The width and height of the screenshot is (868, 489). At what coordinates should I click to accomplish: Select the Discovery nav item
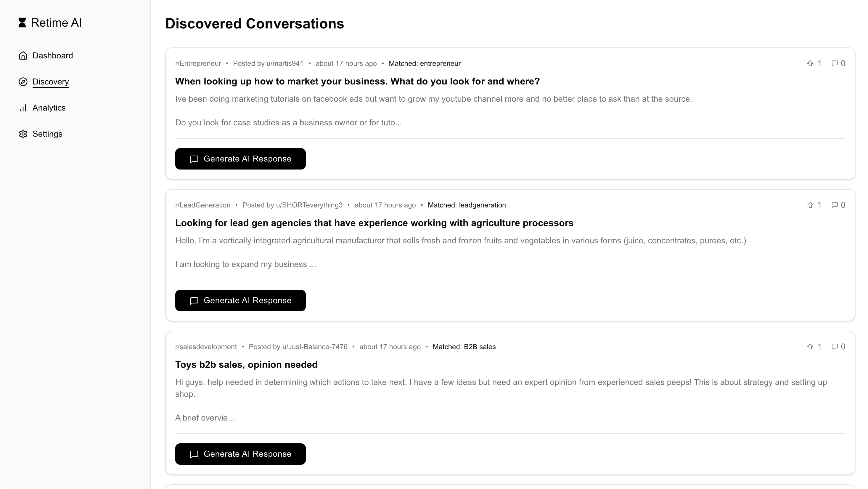pos(51,82)
